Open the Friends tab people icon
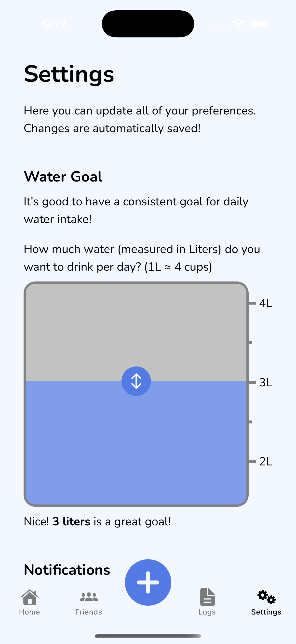Image resolution: width=296 pixels, height=644 pixels. coord(89,597)
